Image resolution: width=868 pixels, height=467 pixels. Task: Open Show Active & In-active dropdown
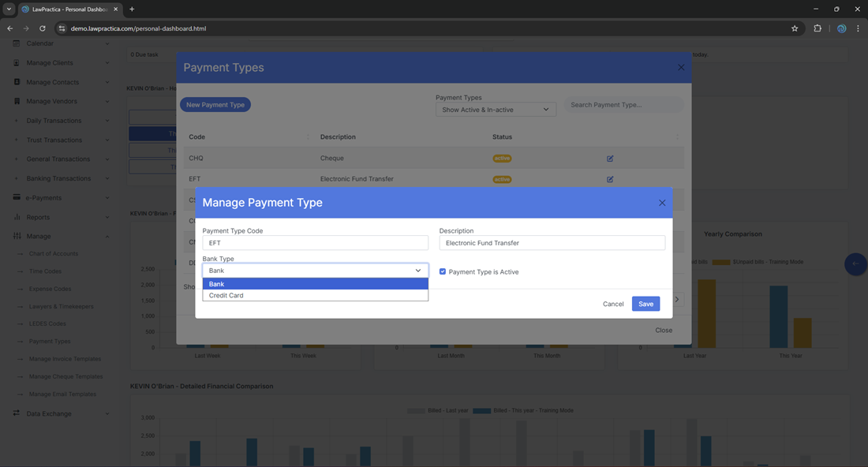click(x=496, y=110)
